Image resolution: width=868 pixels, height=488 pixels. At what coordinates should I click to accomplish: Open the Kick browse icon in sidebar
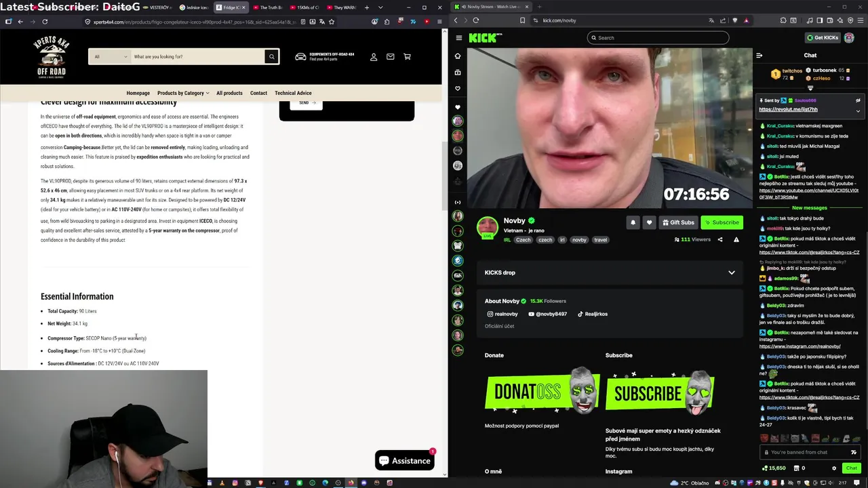tap(458, 73)
